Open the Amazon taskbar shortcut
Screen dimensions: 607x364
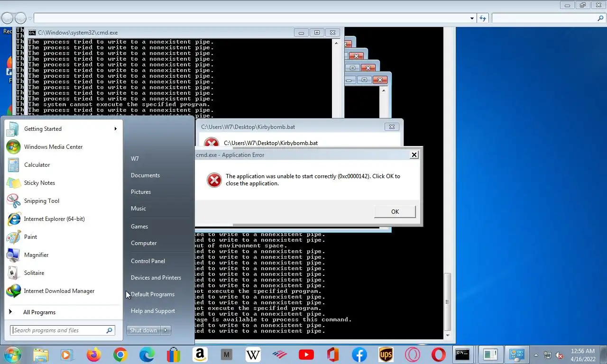(200, 355)
